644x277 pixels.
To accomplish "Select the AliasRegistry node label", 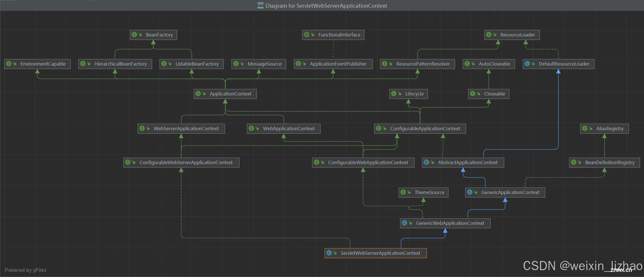I will pyautogui.click(x=610, y=129).
